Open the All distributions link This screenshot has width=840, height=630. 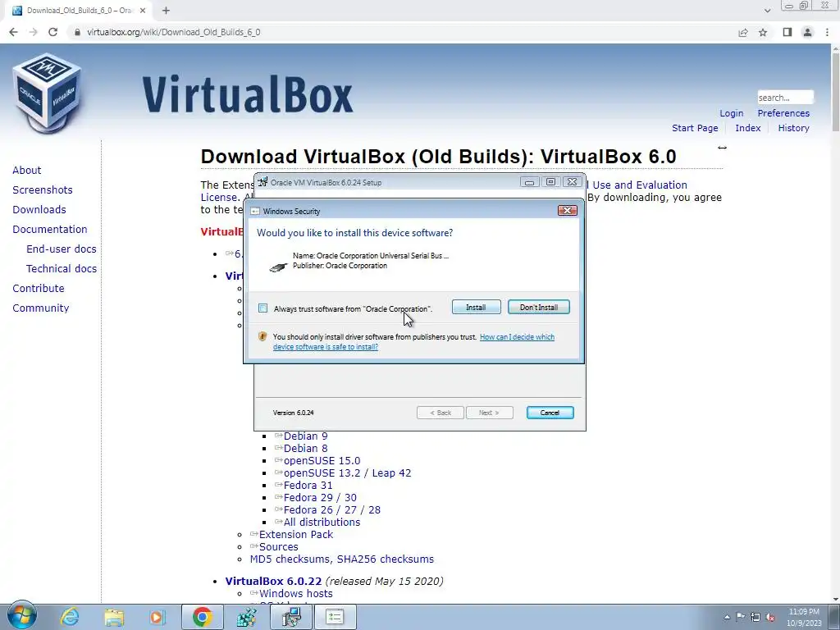(x=322, y=523)
